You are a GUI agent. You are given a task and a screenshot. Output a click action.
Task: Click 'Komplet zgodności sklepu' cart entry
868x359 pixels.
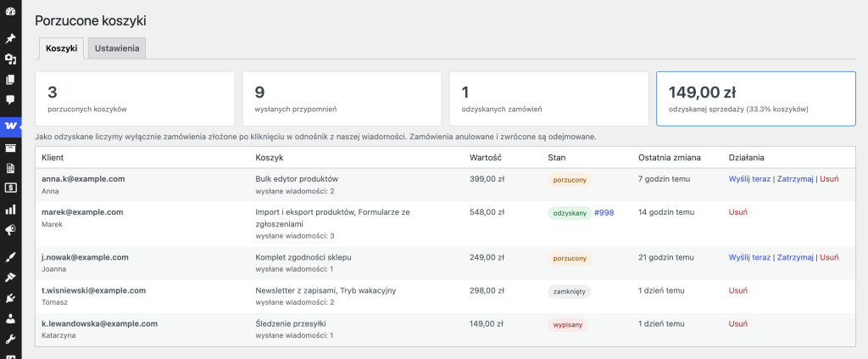click(303, 257)
